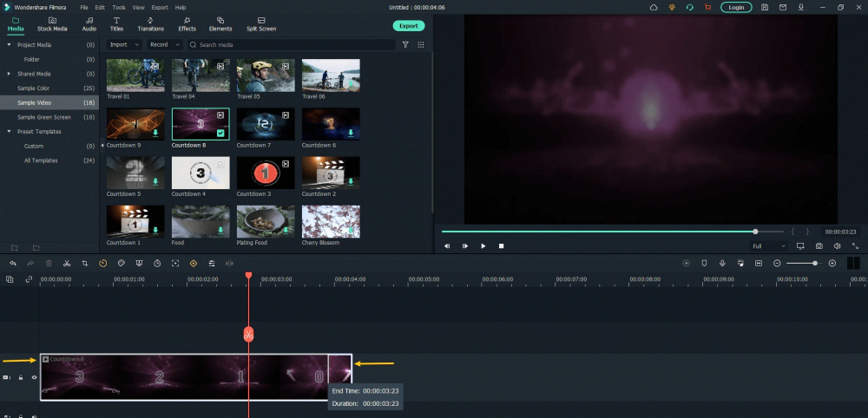
Task: Click the Login button
Action: pyautogui.click(x=736, y=7)
